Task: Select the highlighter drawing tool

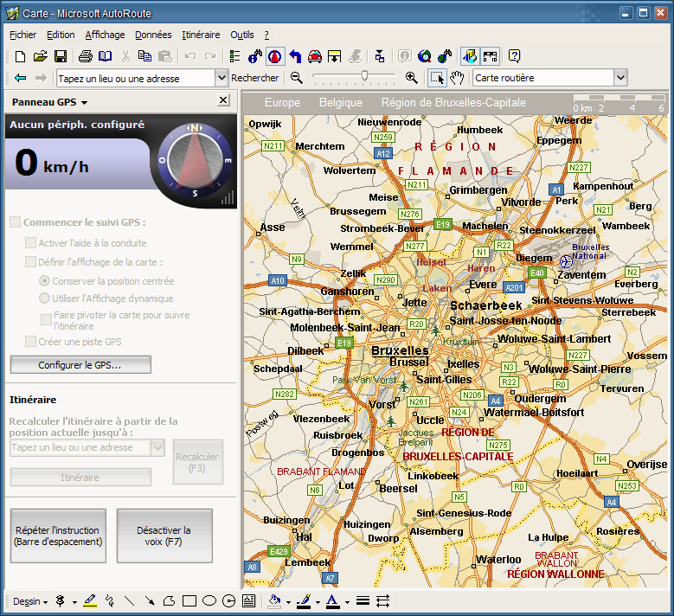Action: [90, 600]
